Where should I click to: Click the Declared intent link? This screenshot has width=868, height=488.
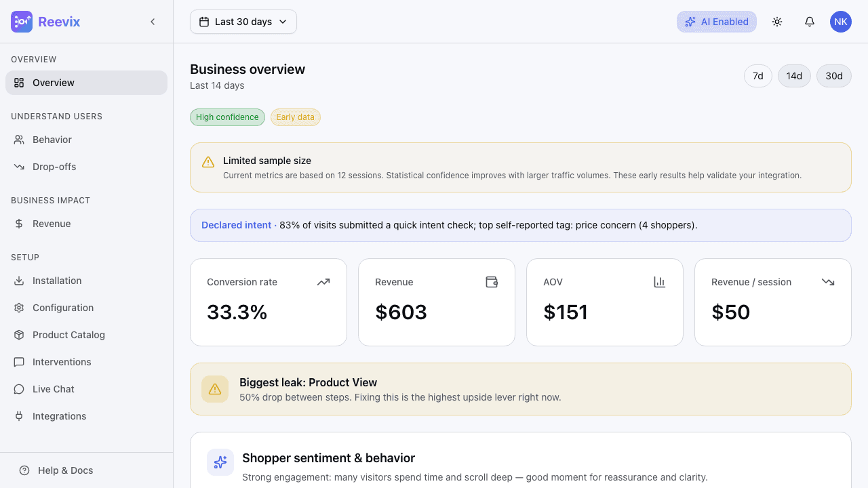pyautogui.click(x=236, y=224)
